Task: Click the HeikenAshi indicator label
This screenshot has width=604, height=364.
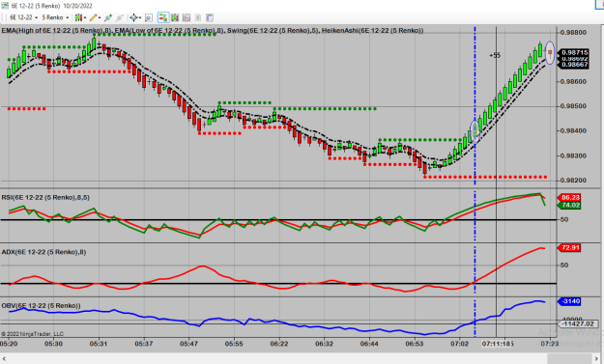Action: 372,30
